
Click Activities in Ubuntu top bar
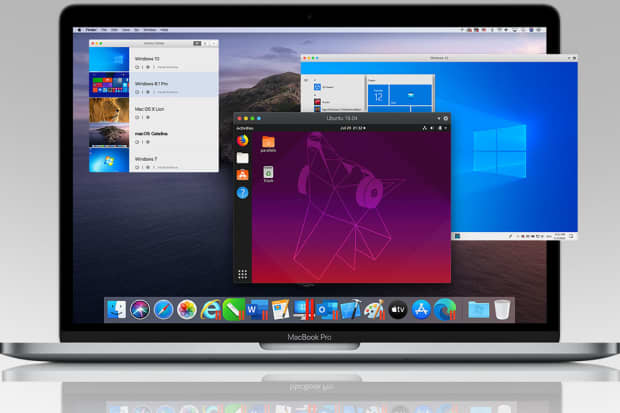(245, 129)
